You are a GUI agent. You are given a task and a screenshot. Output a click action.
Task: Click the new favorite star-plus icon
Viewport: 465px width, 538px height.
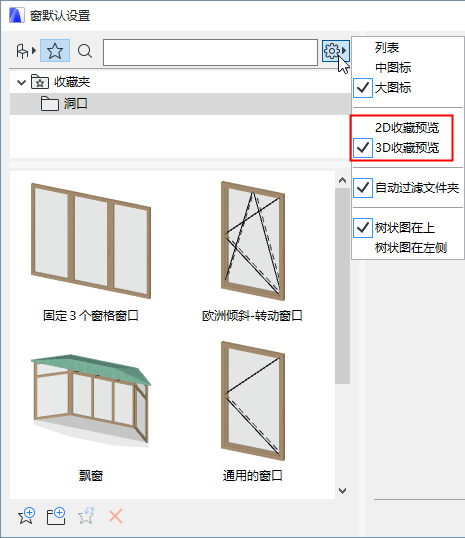tap(26, 516)
